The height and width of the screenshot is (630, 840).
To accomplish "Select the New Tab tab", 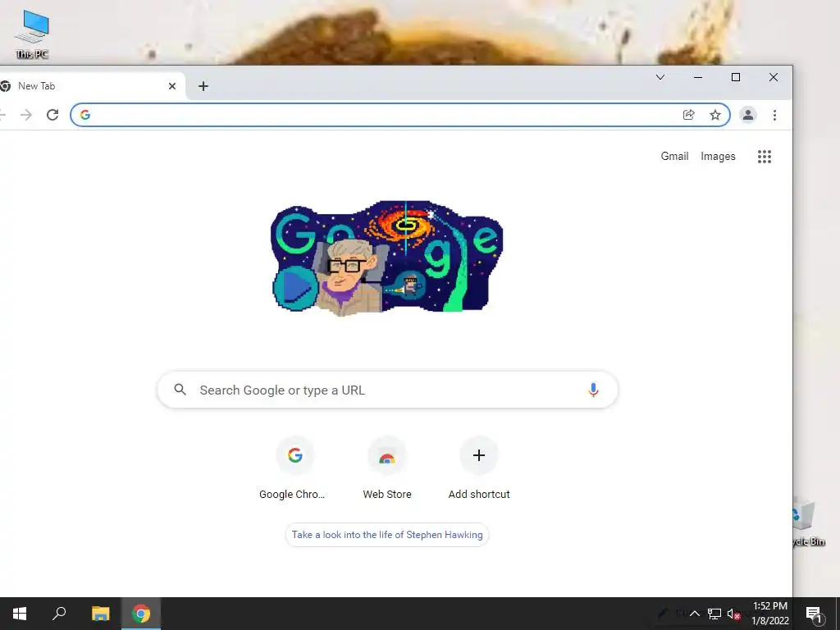I will pos(90,86).
